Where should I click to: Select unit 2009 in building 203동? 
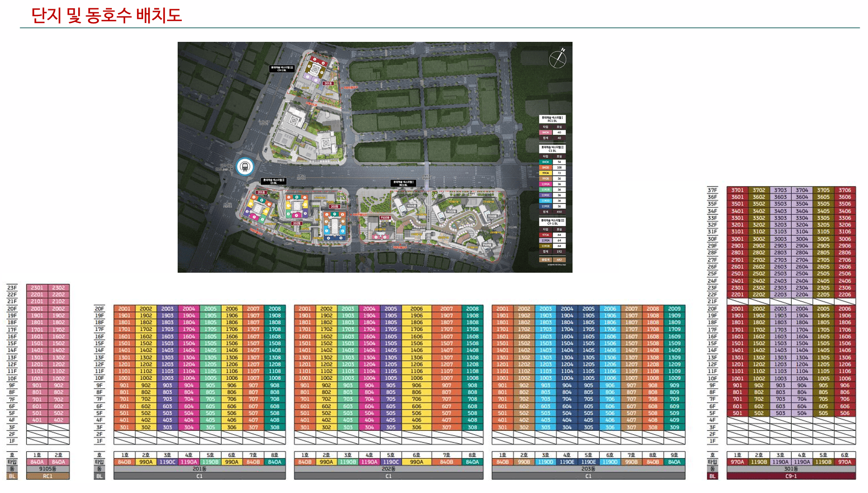coord(674,309)
